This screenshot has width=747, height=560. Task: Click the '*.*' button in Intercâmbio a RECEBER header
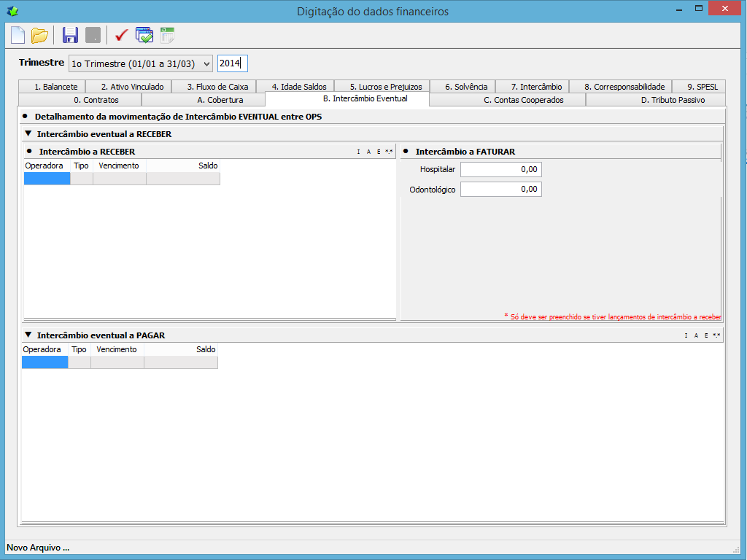(x=389, y=152)
